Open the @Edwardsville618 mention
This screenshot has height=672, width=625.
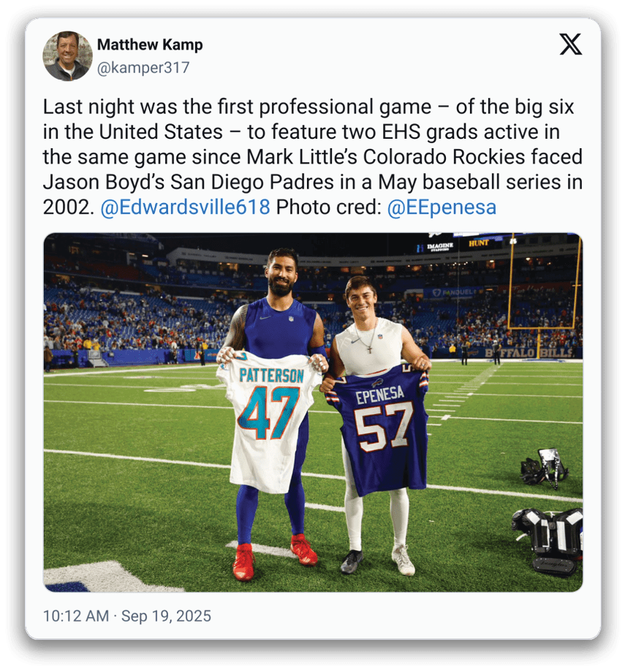[185, 207]
